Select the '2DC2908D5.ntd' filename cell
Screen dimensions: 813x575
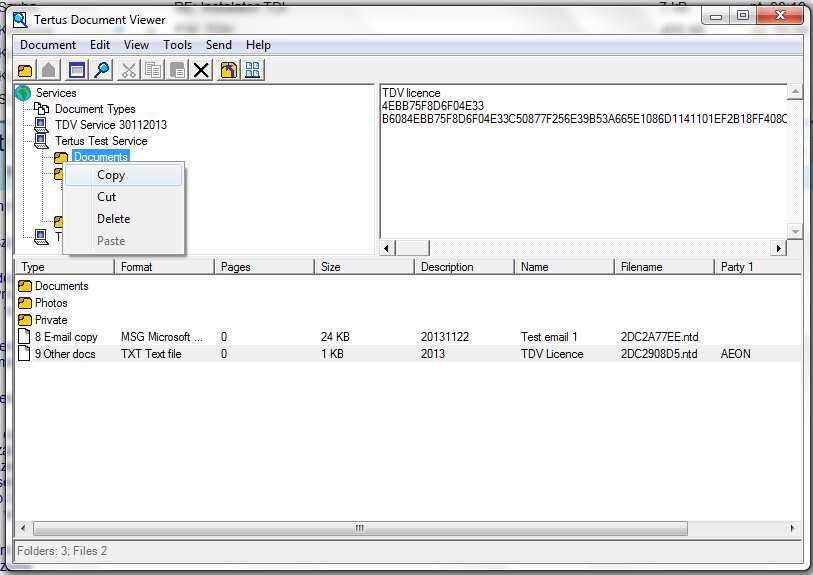[x=659, y=354]
